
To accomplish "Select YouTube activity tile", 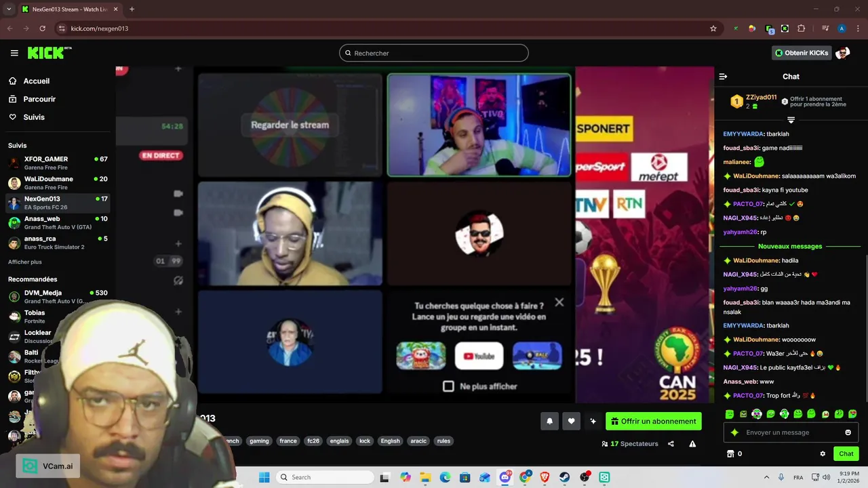I will coord(479,356).
